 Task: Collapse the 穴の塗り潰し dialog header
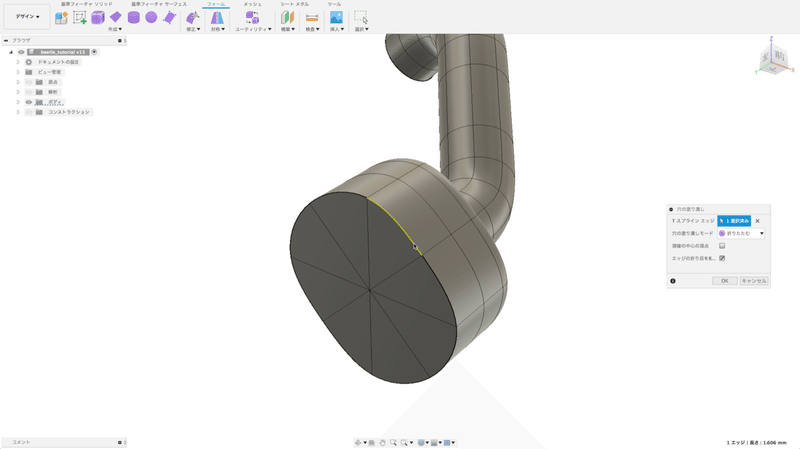click(x=671, y=209)
